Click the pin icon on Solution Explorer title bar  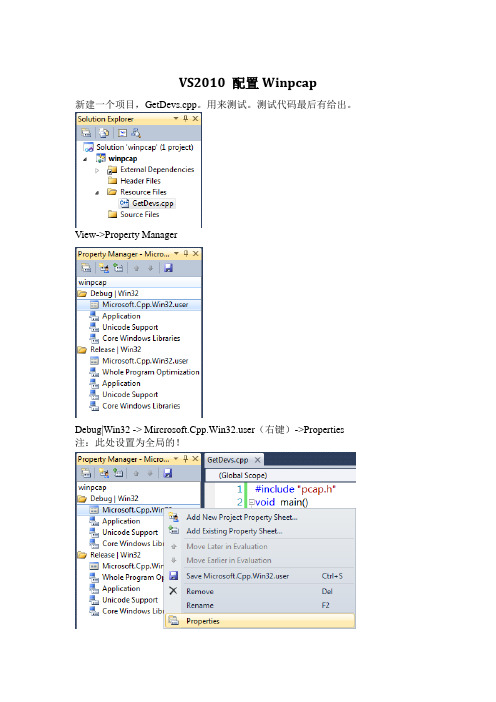coord(186,119)
